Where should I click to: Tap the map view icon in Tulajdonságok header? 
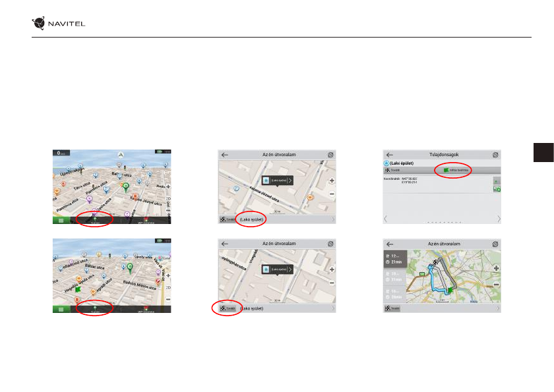(496, 154)
